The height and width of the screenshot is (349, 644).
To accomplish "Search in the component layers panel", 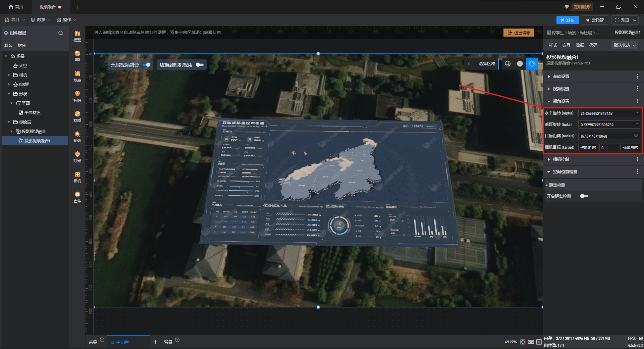I will [x=61, y=33].
